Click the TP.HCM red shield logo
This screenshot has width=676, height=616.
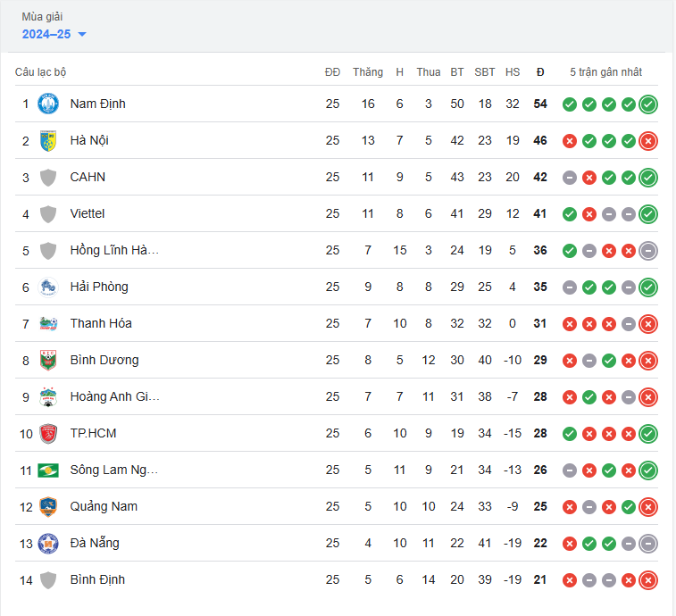pyautogui.click(x=48, y=433)
